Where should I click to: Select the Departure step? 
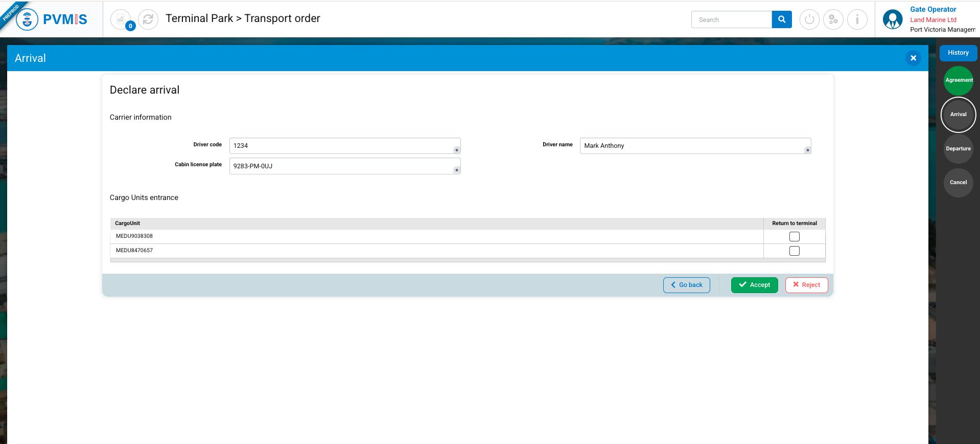coord(958,149)
